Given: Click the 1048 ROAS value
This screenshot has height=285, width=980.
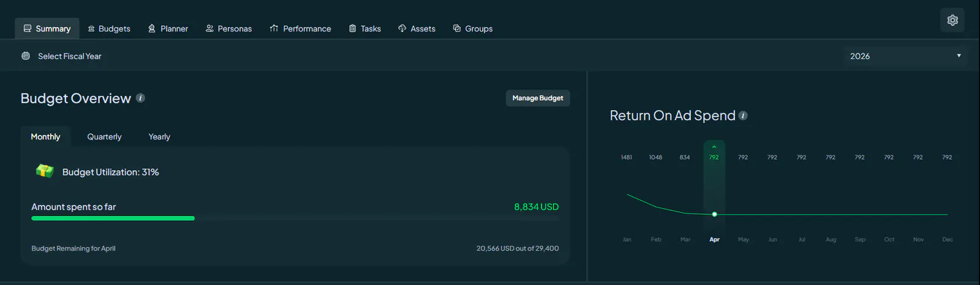Looking at the screenshot, I should click(655, 157).
